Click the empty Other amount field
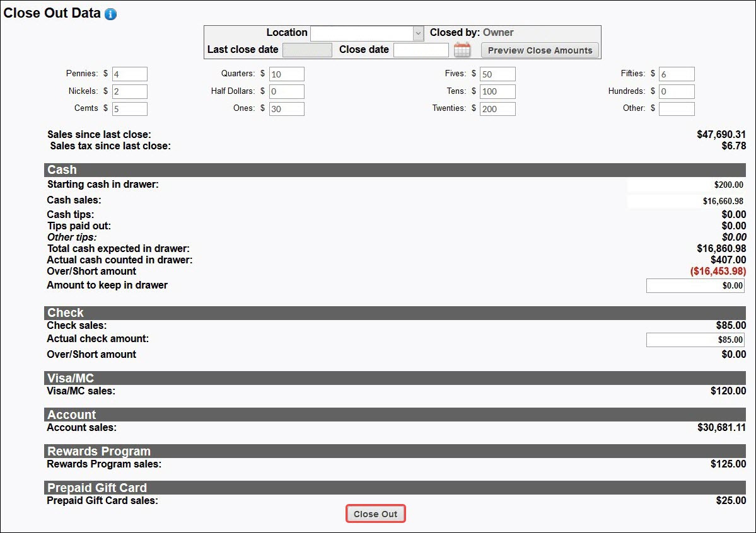The height and width of the screenshot is (533, 756). coord(676,109)
